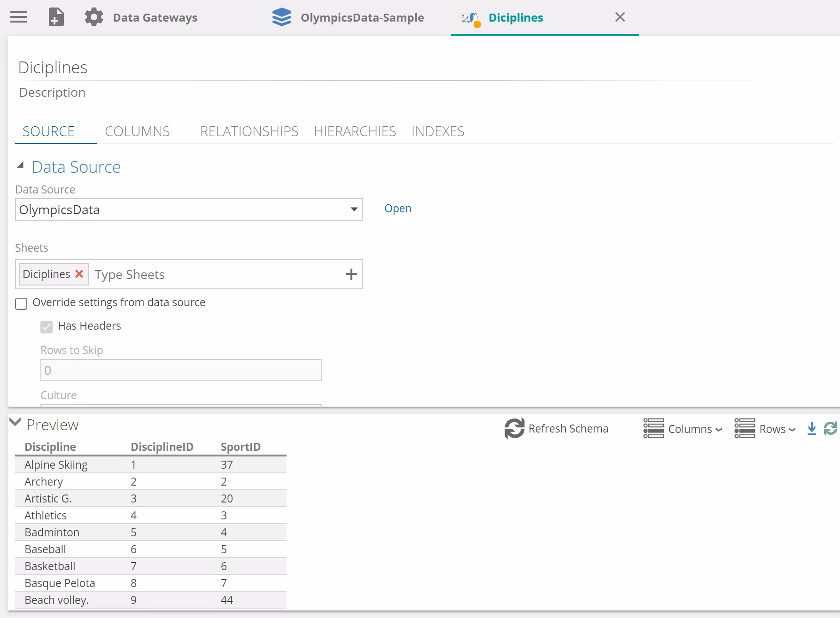Click the Rows to Skip input field
The width and height of the screenshot is (840, 618).
(181, 370)
